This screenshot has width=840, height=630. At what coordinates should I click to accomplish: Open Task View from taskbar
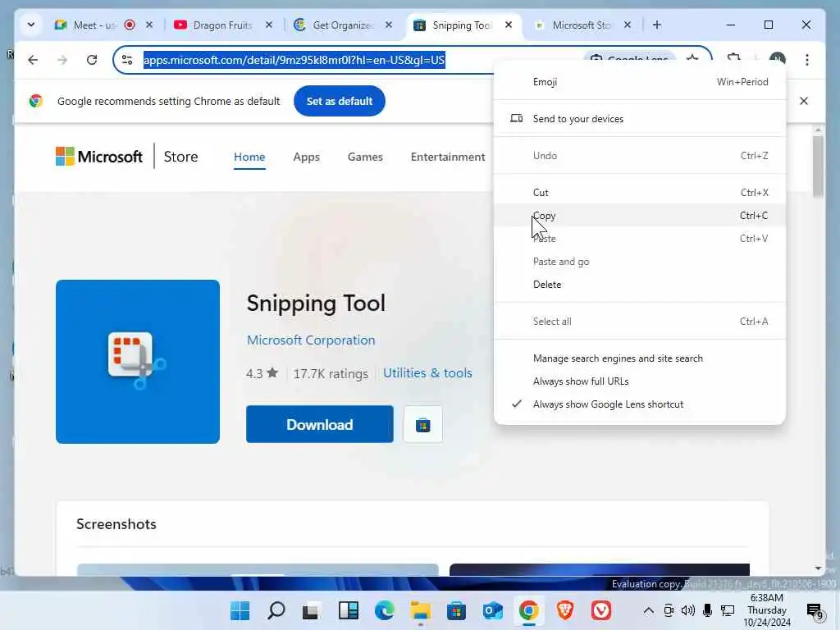311,610
